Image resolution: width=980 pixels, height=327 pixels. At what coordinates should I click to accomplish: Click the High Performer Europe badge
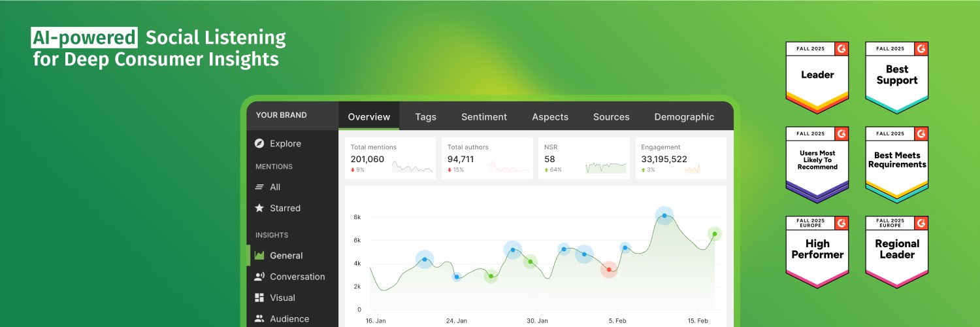(x=817, y=252)
